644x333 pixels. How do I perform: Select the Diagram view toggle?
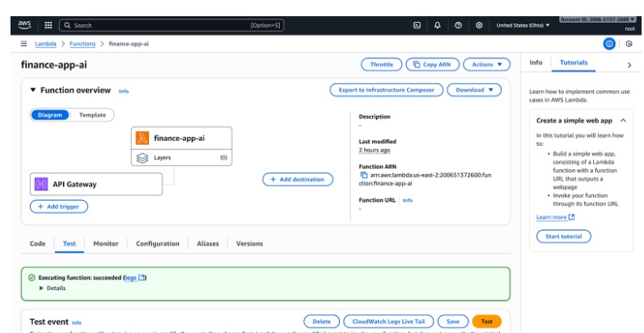[x=50, y=115]
